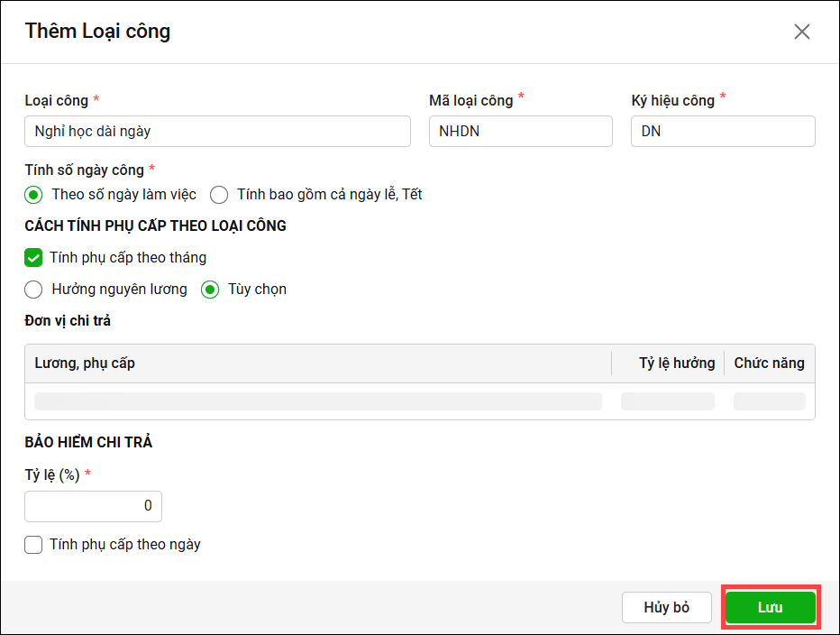This screenshot has width=840, height=635.
Task: Save with the green Lưu button
Action: coord(771,608)
